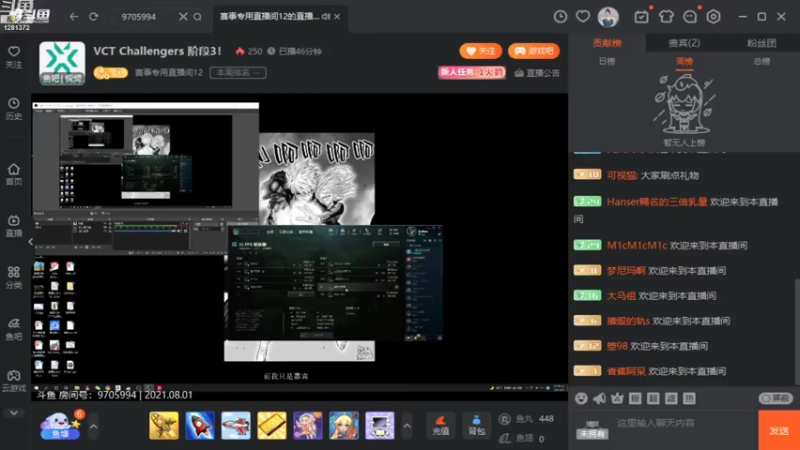Send the red-white airplane gift

(x=236, y=426)
